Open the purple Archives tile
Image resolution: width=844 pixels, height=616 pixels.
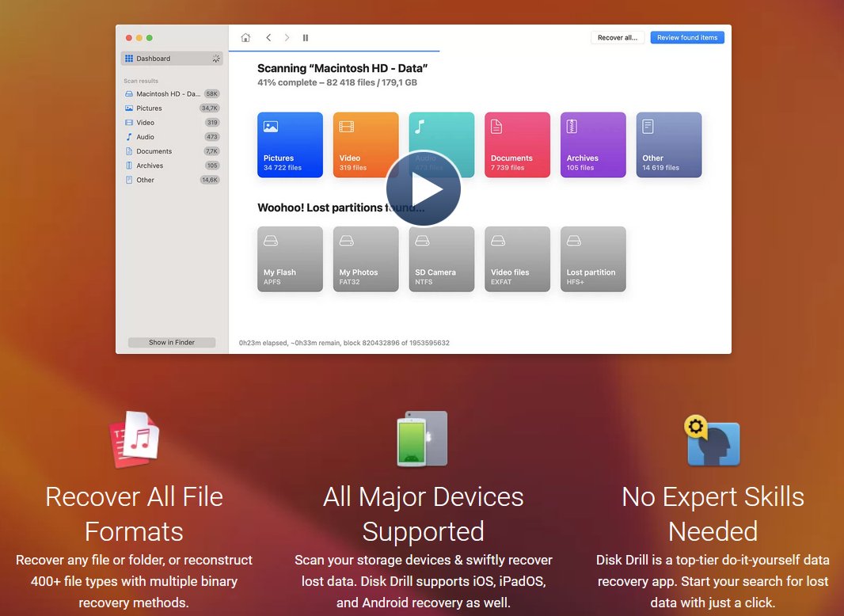point(593,145)
